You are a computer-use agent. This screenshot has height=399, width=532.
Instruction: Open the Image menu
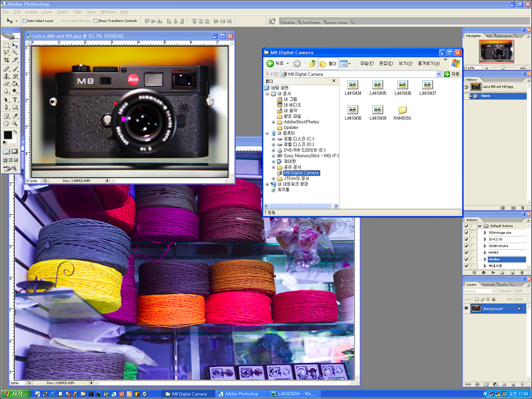click(31, 12)
